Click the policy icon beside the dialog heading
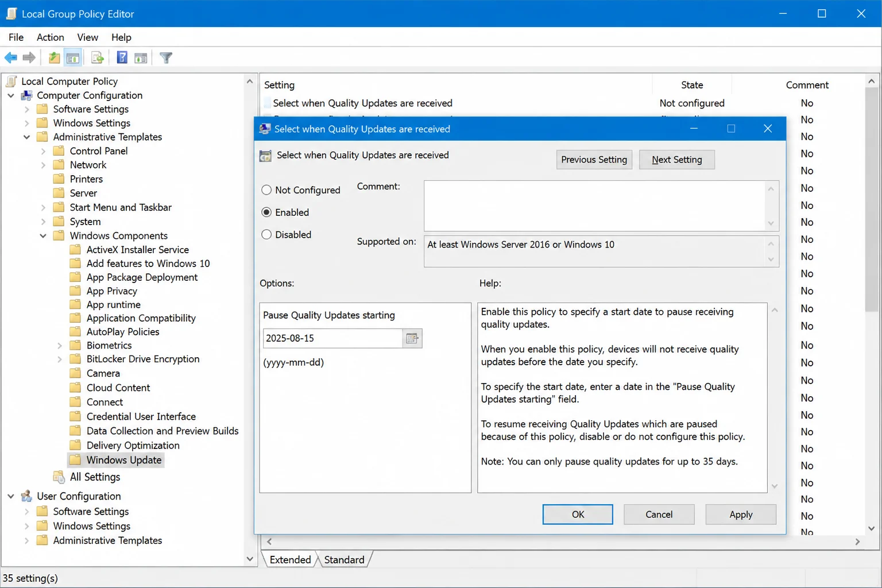The height and width of the screenshot is (588, 882). [265, 156]
